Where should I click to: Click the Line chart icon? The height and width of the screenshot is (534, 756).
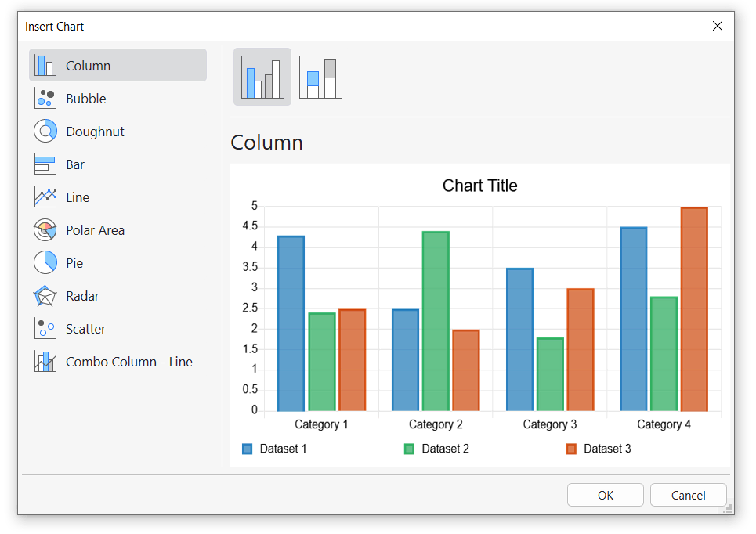[x=45, y=197]
